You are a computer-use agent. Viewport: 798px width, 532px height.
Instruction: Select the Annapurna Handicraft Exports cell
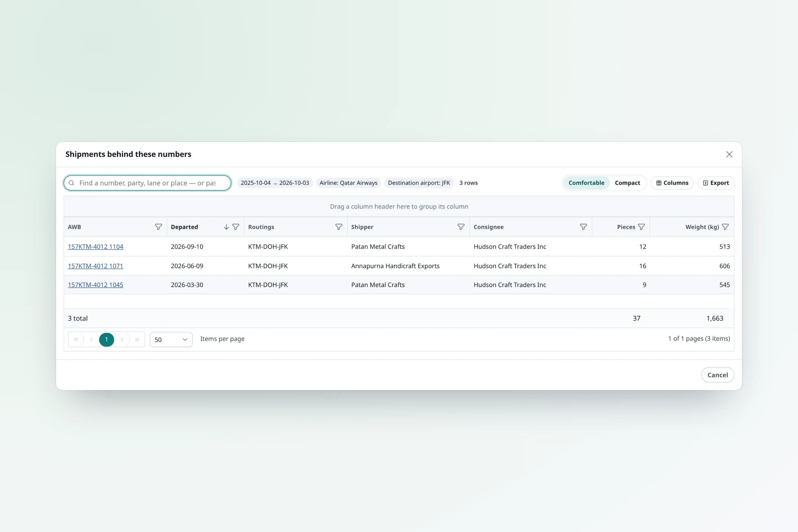(x=408, y=266)
